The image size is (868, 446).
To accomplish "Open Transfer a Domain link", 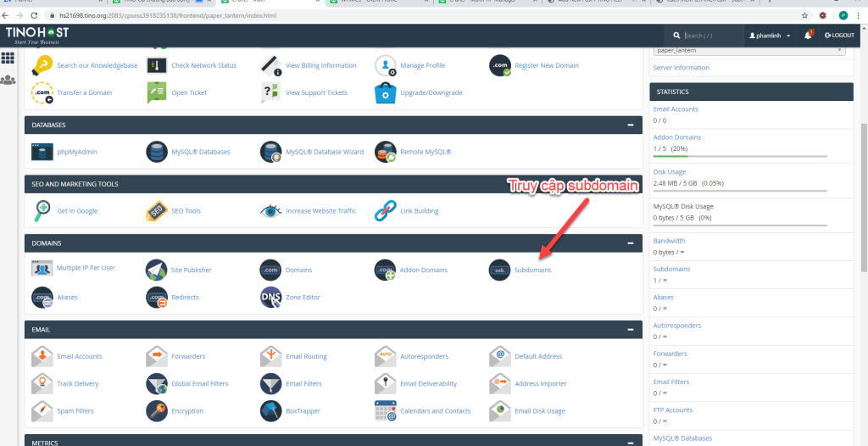I will tap(84, 92).
